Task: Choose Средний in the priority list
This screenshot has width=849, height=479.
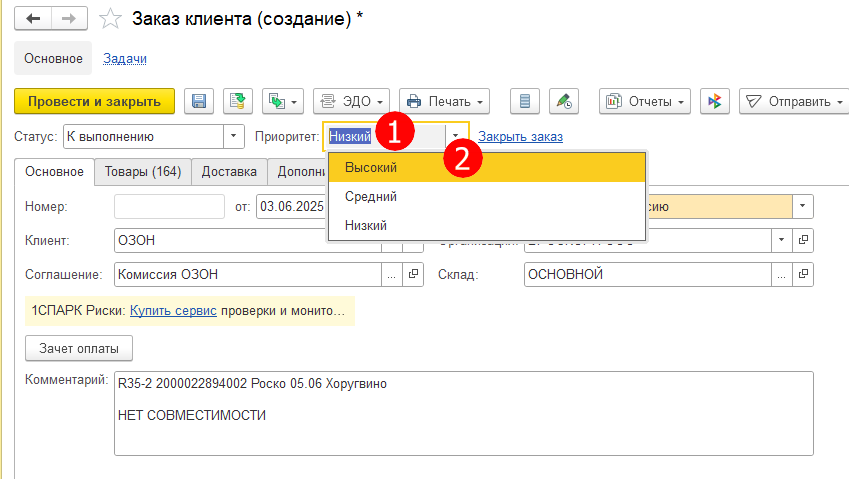Action: [371, 197]
